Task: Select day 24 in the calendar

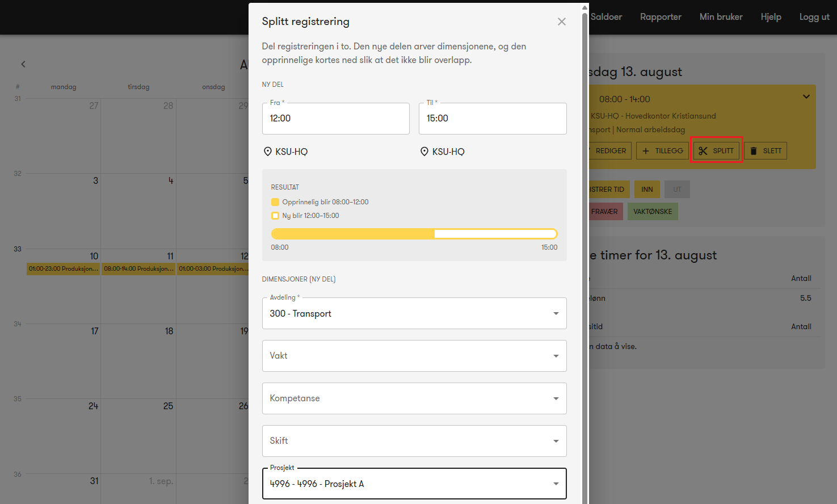Action: pos(93,406)
